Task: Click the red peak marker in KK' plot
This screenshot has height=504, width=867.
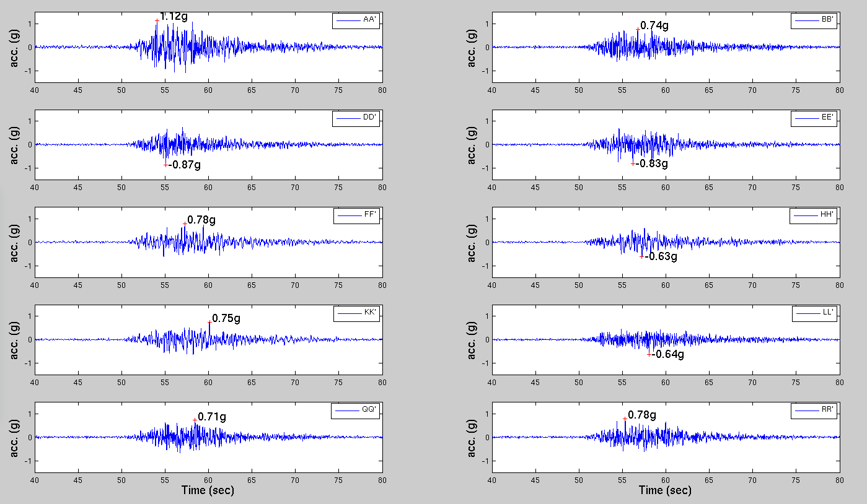Action: 209,322
